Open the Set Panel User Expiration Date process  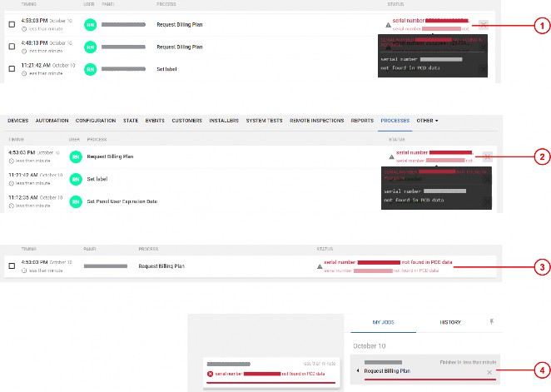click(x=122, y=201)
